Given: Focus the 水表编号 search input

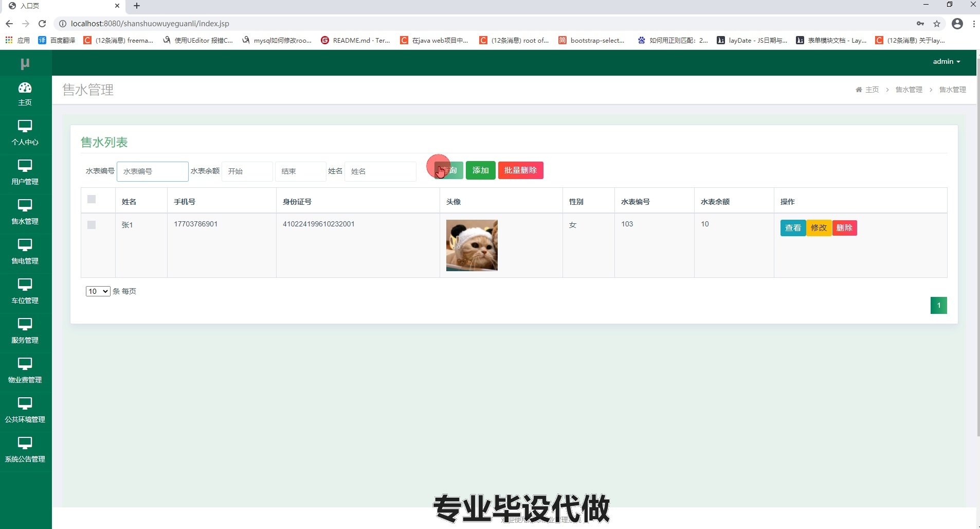Looking at the screenshot, I should pos(153,171).
